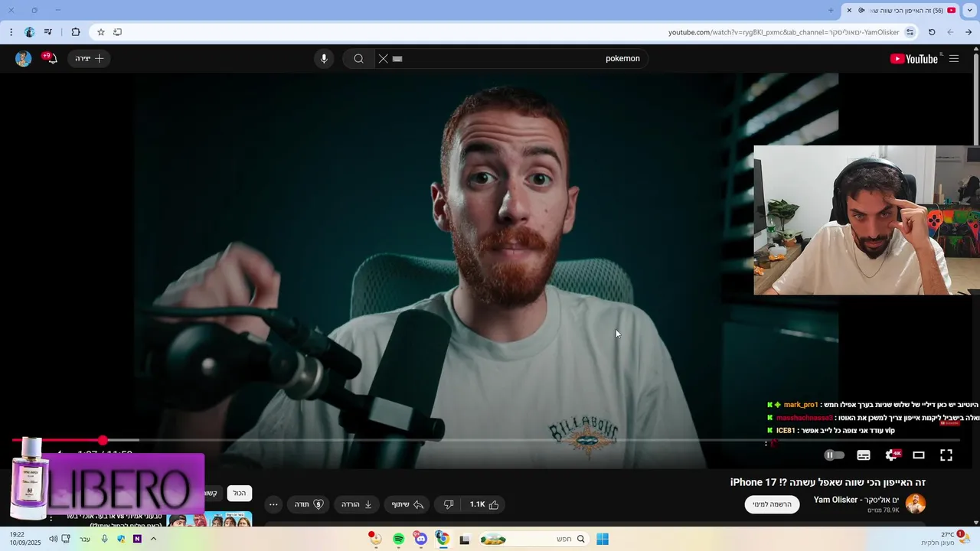Screen dimensions: 980x551
Task: Click the taskbar search box חפש
Action: click(534, 539)
